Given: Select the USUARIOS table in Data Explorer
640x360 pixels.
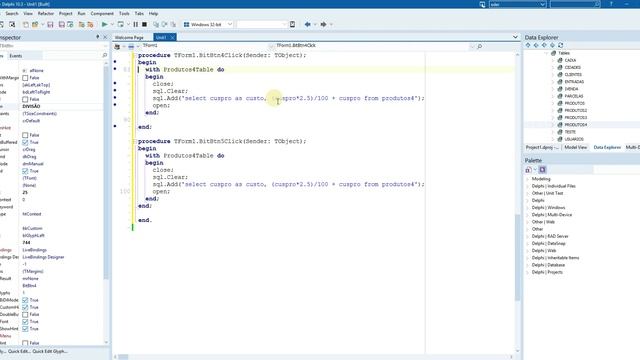Looking at the screenshot, I should [573, 139].
